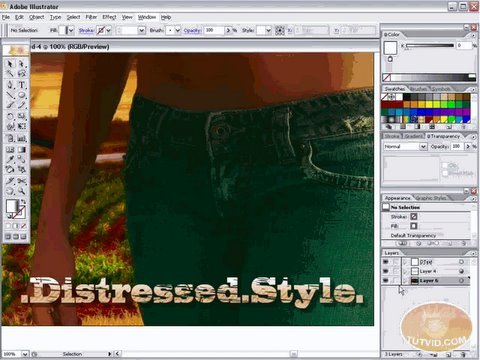Open the zoom level dropdown at bottom
This screenshot has height=360, width=480.
[25, 354]
